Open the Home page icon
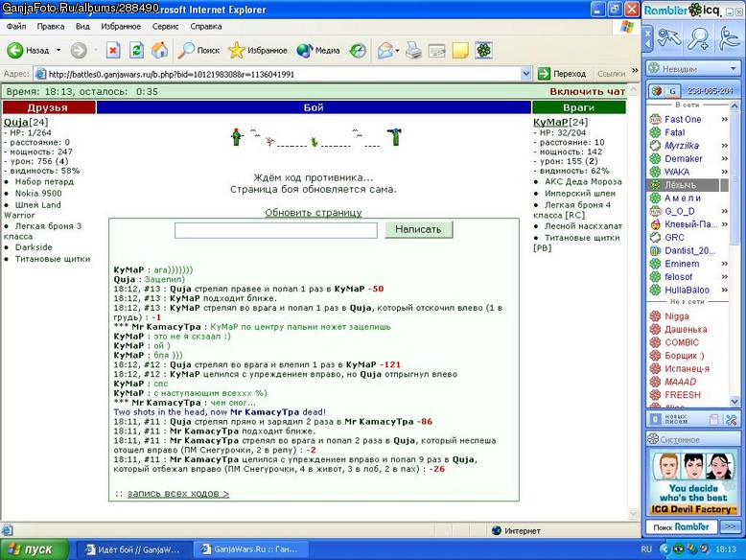The width and height of the screenshot is (746, 560). point(160,50)
